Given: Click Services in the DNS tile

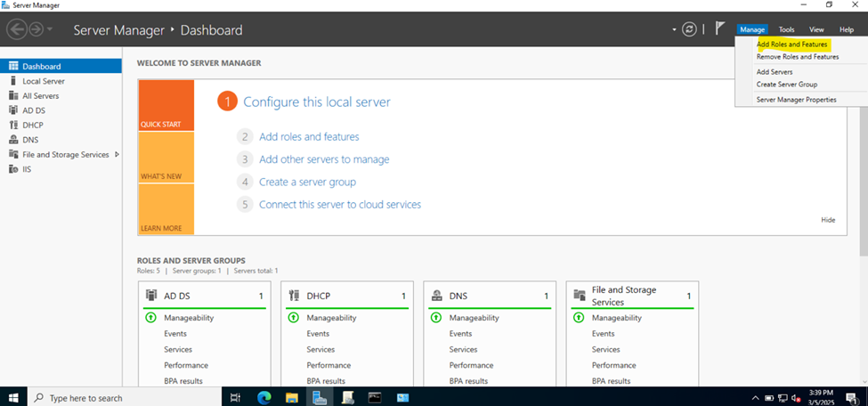Looking at the screenshot, I should tap(463, 350).
